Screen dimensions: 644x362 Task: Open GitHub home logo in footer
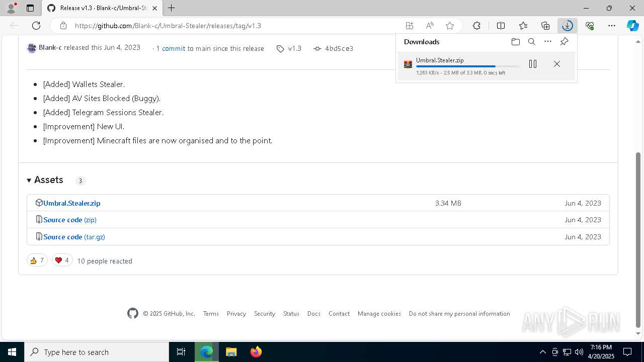point(133,313)
